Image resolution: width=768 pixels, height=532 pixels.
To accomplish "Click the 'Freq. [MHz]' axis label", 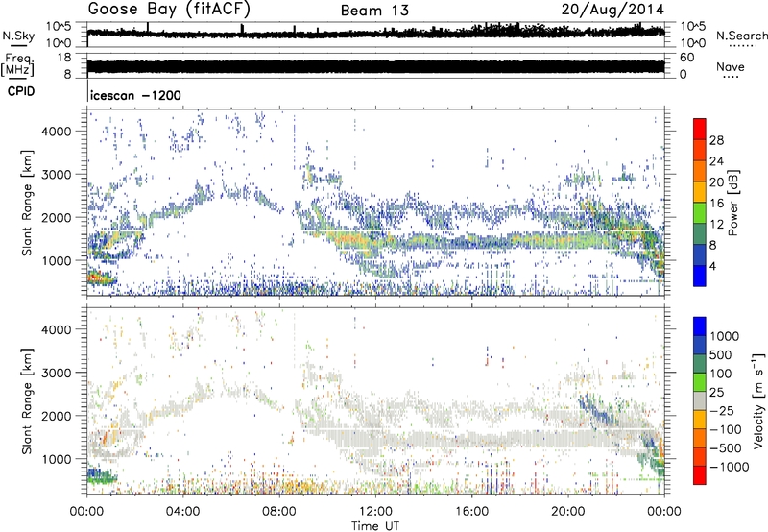I will pyautogui.click(x=17, y=65).
